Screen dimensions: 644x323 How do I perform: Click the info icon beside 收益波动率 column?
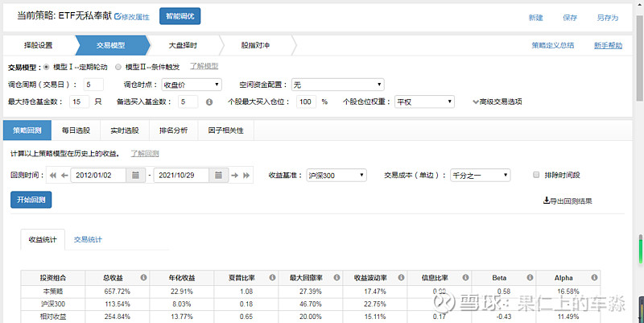click(401, 278)
